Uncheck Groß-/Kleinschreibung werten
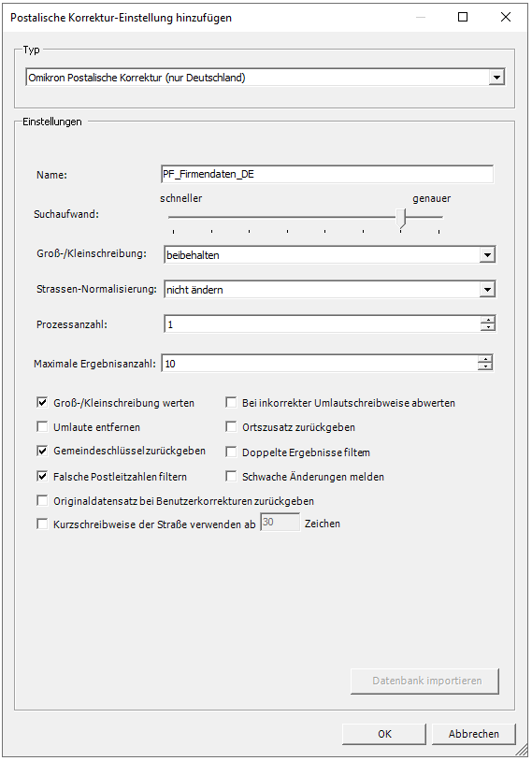The width and height of the screenshot is (532, 761). 42,402
